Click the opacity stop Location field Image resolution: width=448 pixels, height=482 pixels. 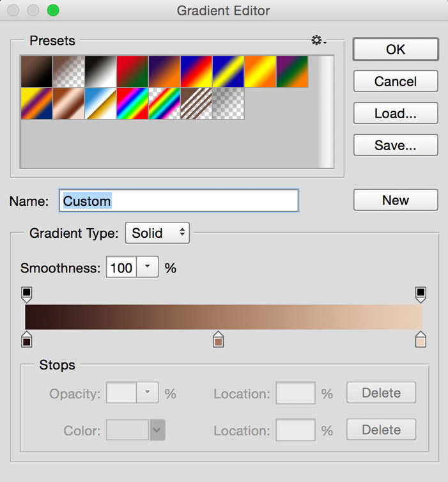click(x=295, y=393)
